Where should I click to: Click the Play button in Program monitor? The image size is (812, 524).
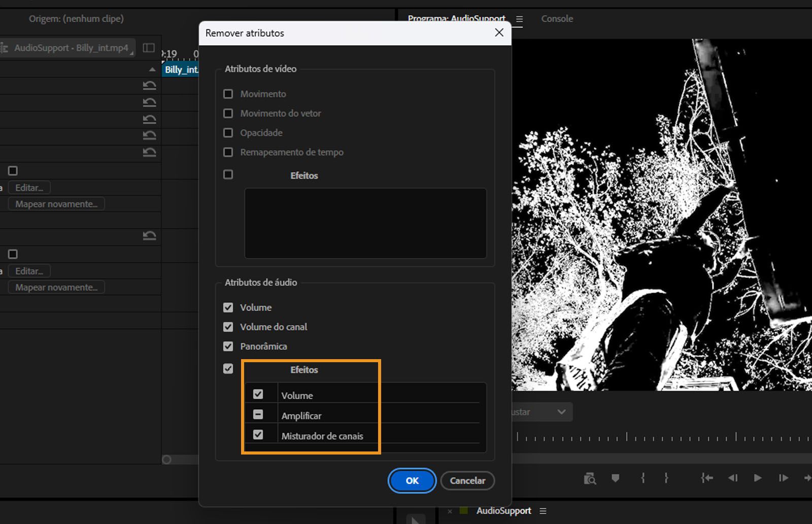point(757,478)
